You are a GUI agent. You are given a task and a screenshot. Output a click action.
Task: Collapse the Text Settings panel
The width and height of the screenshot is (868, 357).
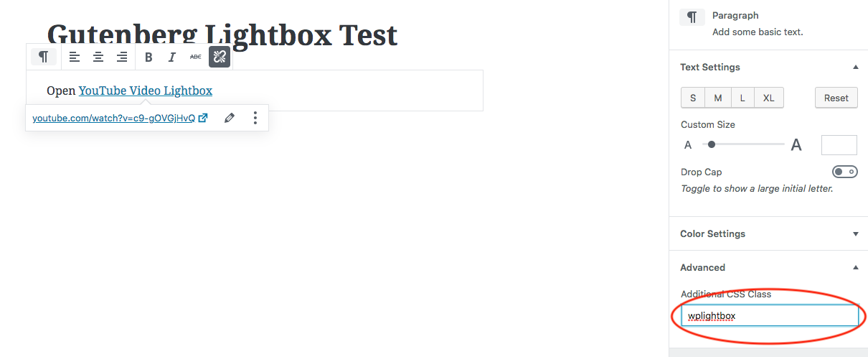(x=855, y=68)
